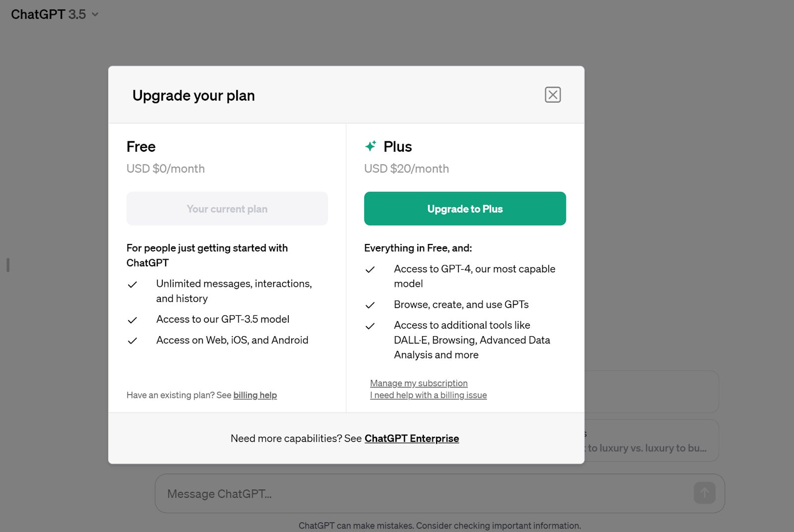This screenshot has width=794, height=532.
Task: Close the Upgrade your plan dialog
Action: coord(552,95)
